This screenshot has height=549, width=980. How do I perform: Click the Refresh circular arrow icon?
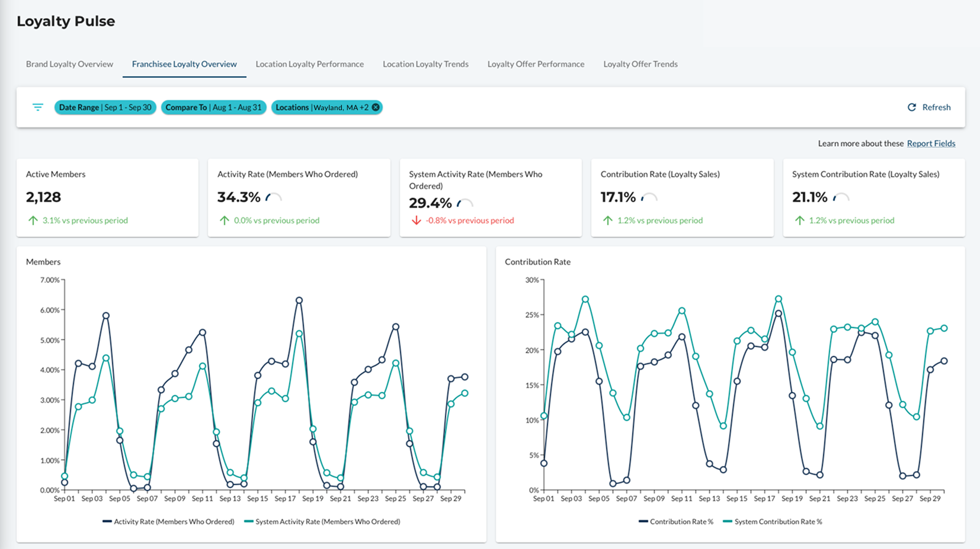(912, 107)
